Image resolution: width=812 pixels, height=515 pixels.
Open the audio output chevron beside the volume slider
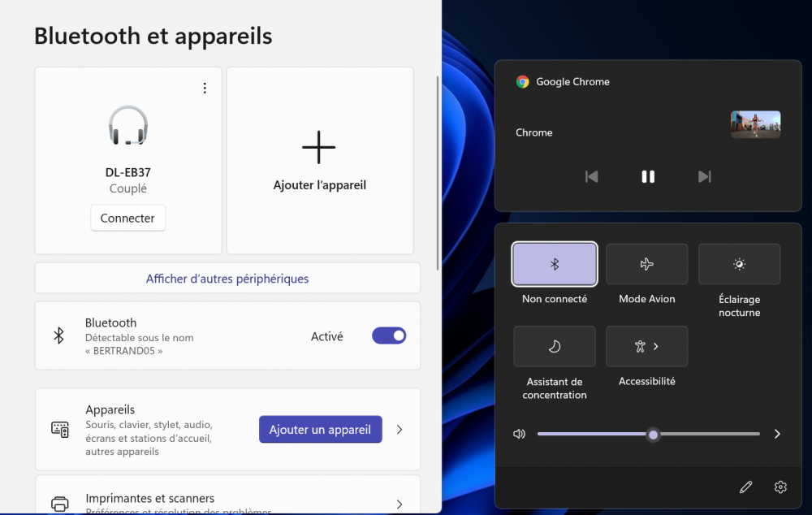[x=776, y=434]
